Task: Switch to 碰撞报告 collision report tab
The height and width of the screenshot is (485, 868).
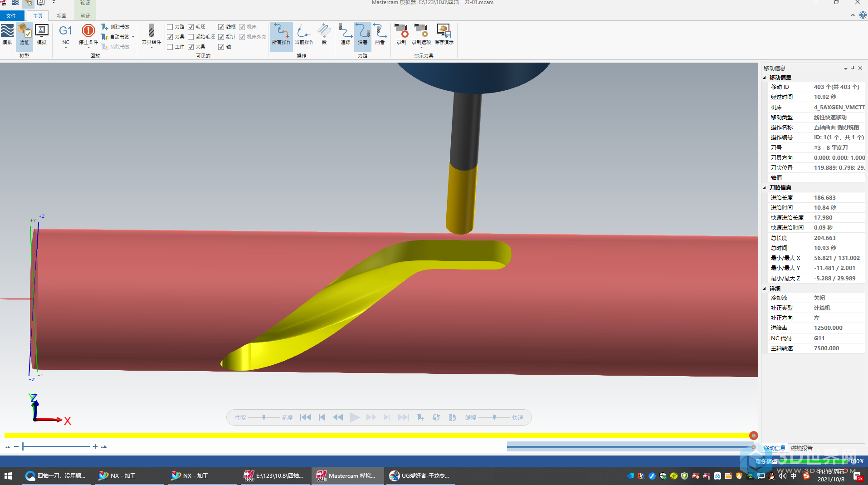Action: point(802,448)
